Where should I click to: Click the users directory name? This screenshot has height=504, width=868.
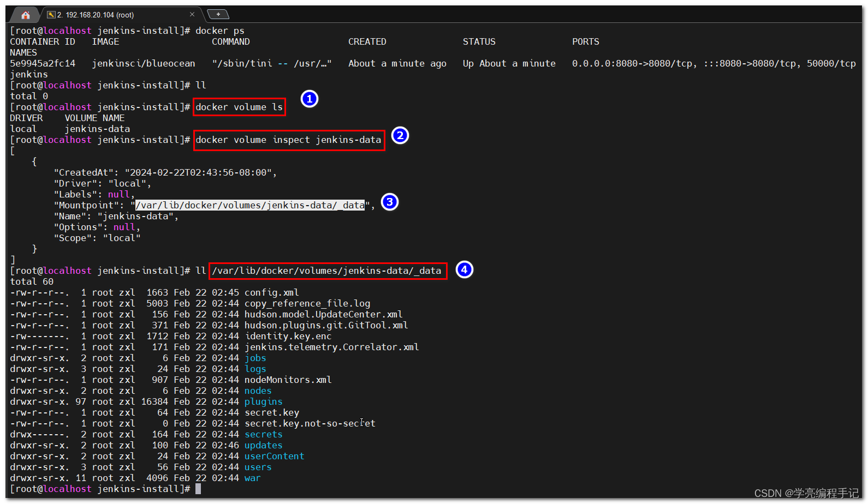pyautogui.click(x=258, y=467)
